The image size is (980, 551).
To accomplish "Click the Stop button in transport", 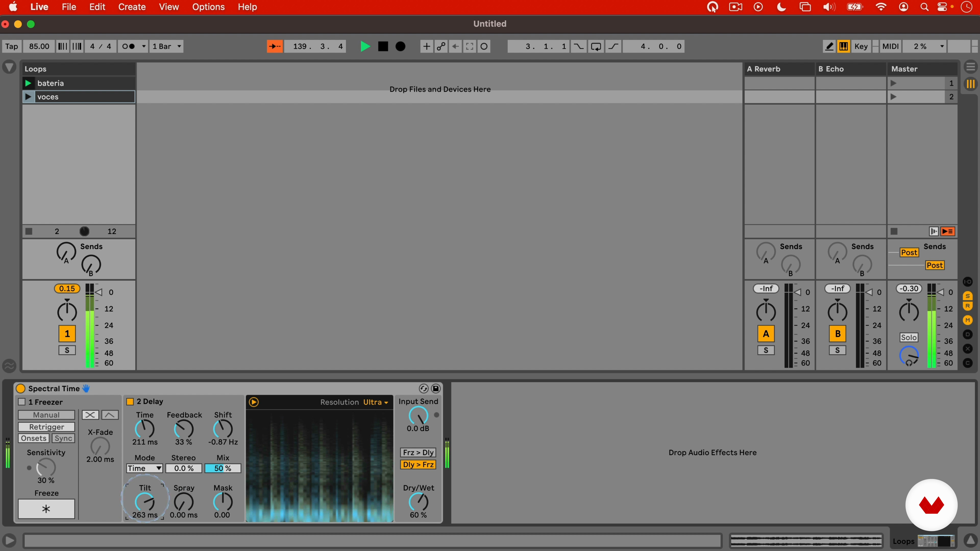I will click(383, 46).
